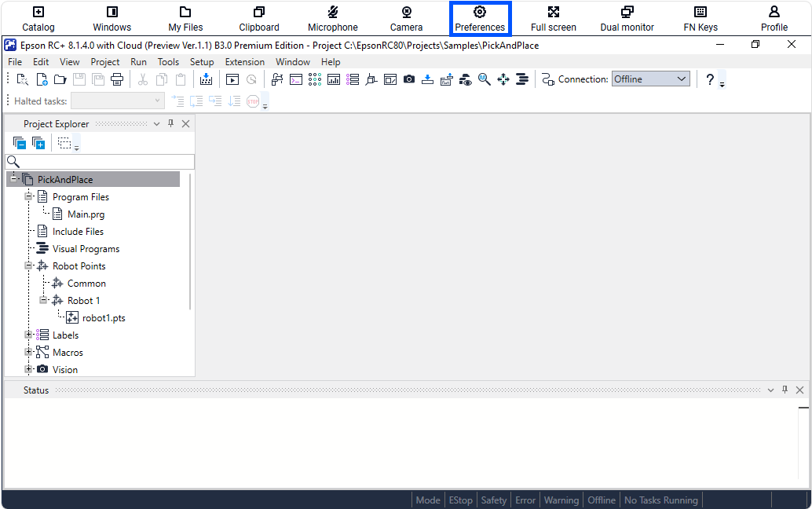Image resolution: width=812 pixels, height=509 pixels.
Task: Expand all nodes in Project Explorer
Action: [38, 143]
